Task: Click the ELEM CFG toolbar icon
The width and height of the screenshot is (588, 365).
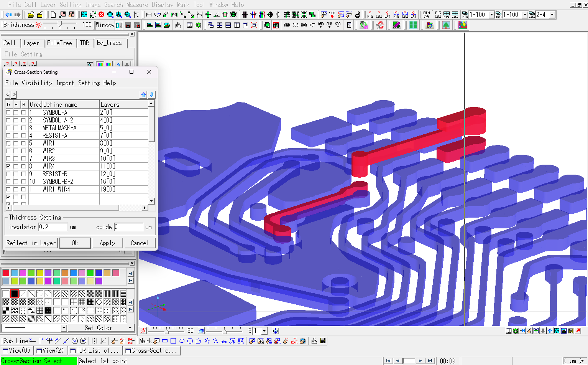Action: click(427, 15)
